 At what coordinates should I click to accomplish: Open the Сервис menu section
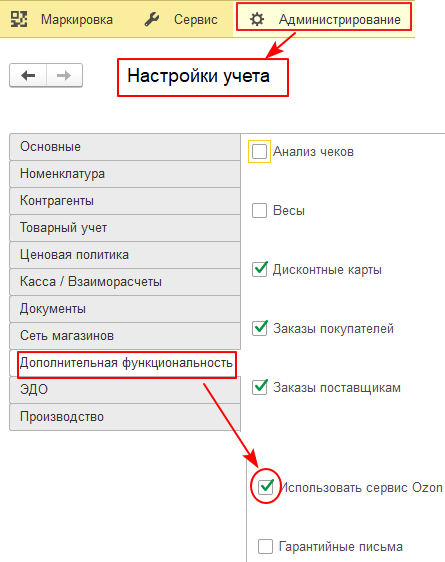pos(196,19)
